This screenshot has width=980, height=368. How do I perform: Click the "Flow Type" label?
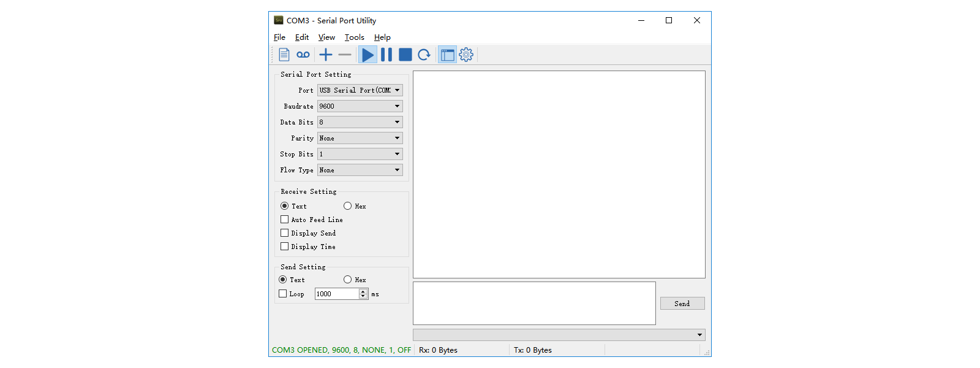pos(296,170)
